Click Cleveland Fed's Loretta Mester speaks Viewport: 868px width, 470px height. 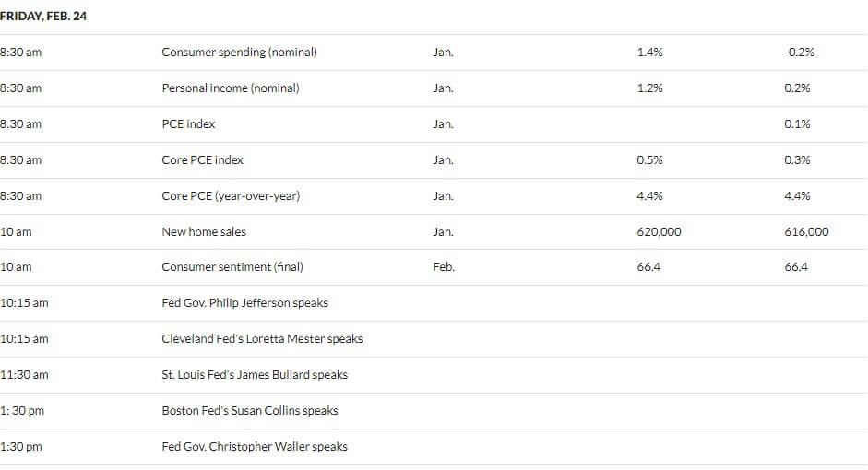tap(262, 338)
